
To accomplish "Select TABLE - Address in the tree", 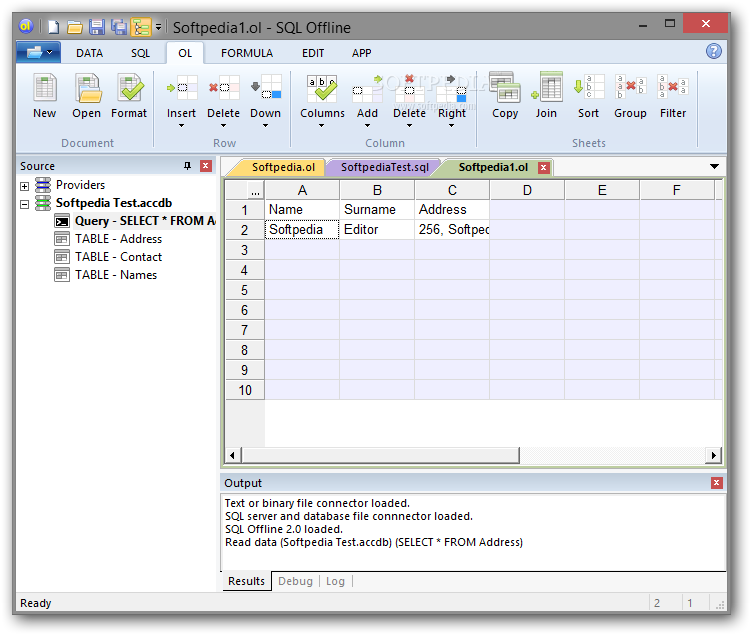I will (108, 238).
